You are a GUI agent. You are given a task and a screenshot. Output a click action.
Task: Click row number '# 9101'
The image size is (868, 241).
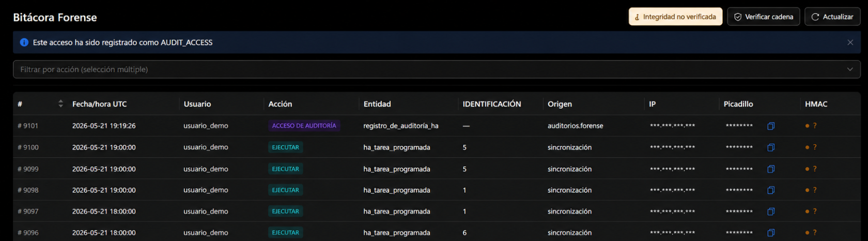[28, 126]
